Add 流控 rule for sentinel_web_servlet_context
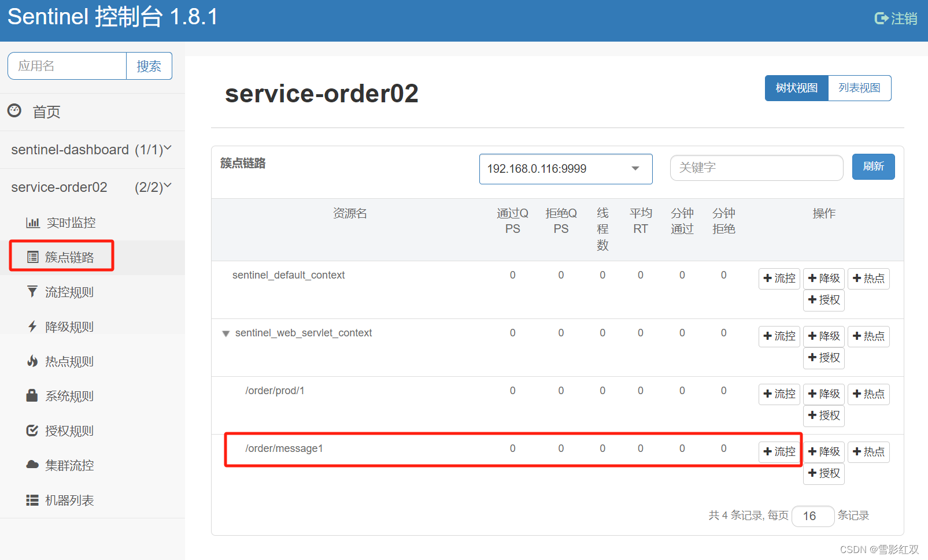Viewport: 928px width, 560px height. pos(779,336)
